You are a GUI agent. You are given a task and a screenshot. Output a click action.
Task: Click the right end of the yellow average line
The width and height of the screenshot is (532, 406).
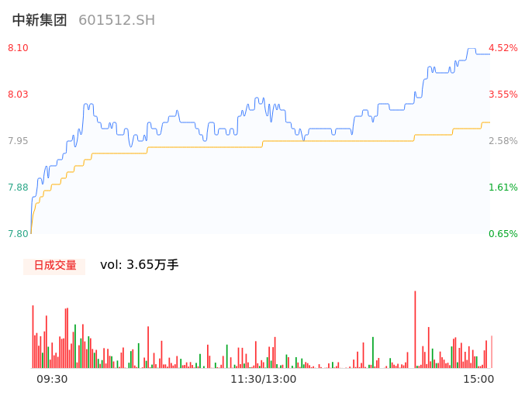[x=489, y=122]
